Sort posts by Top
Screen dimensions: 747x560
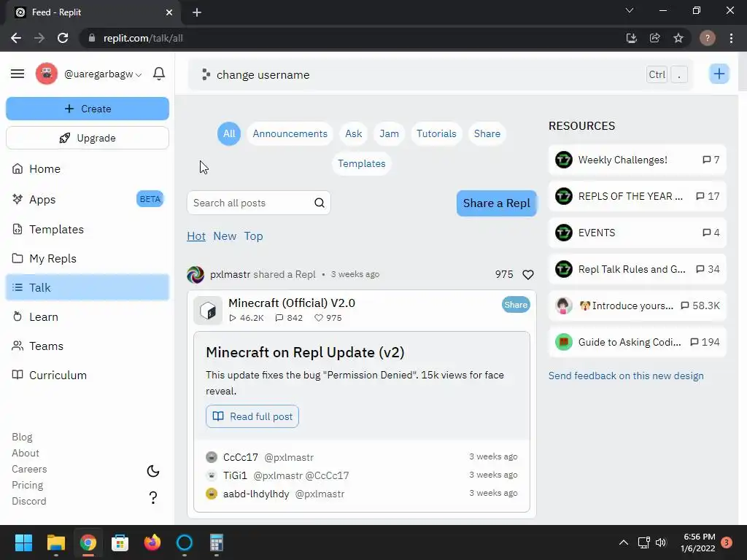click(x=253, y=236)
